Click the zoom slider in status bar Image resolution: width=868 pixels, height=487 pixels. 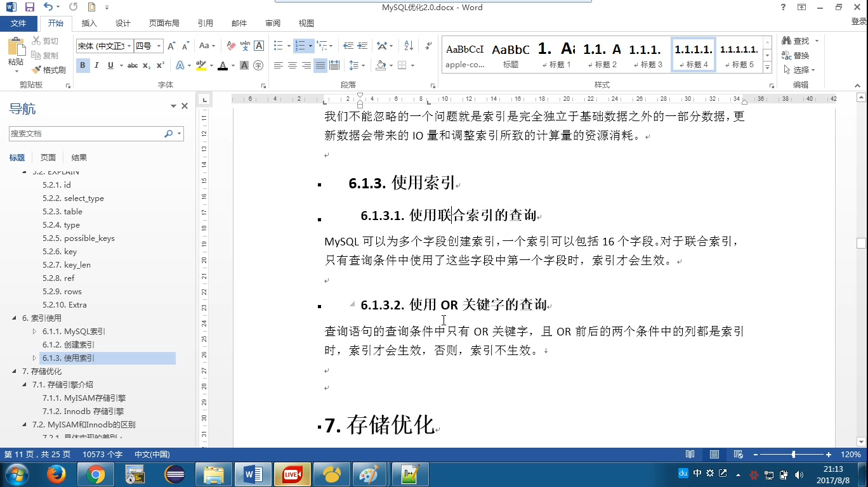(x=794, y=455)
